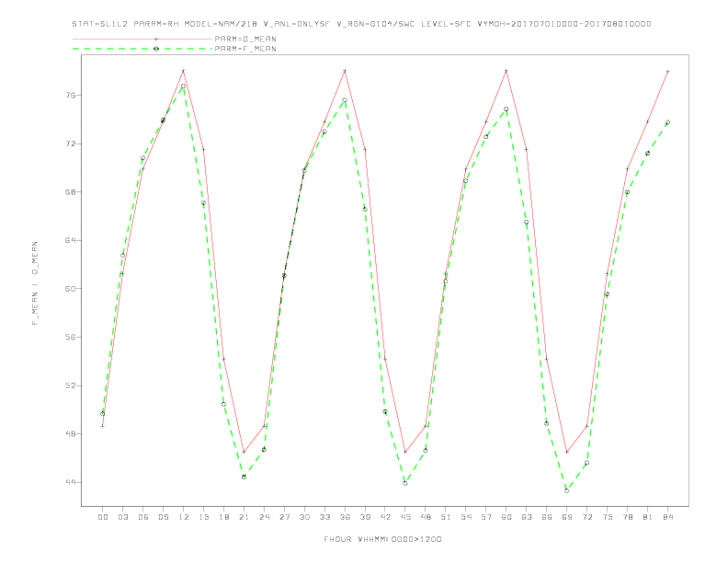Viewport: 728px width, 563px height.
Task: Select F_MEAN circle marker at hour 21
Action: point(244,477)
